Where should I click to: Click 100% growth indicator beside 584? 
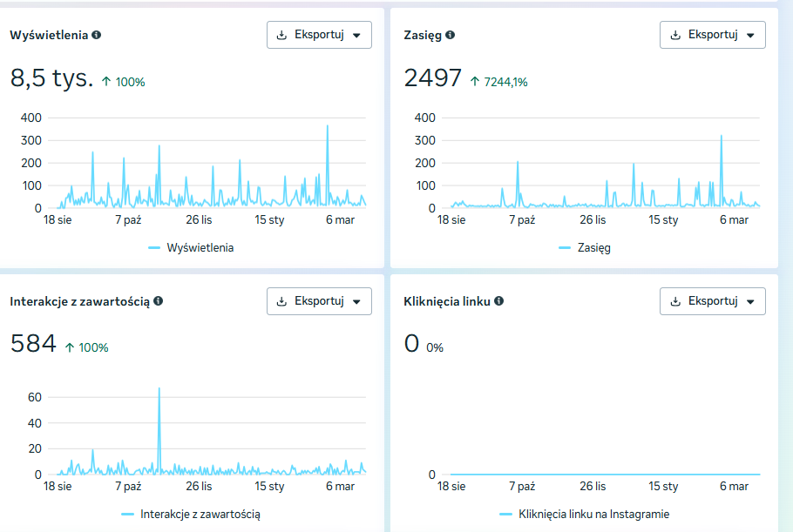point(86,347)
